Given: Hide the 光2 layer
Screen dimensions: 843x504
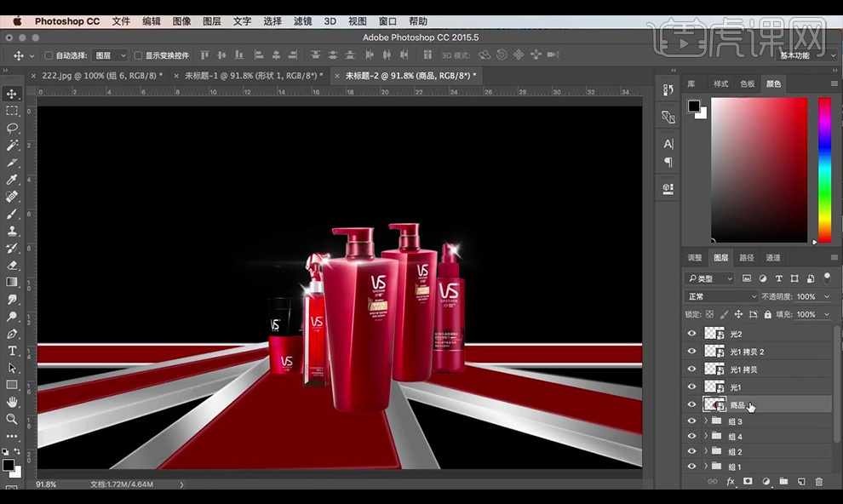Looking at the screenshot, I should (x=691, y=334).
